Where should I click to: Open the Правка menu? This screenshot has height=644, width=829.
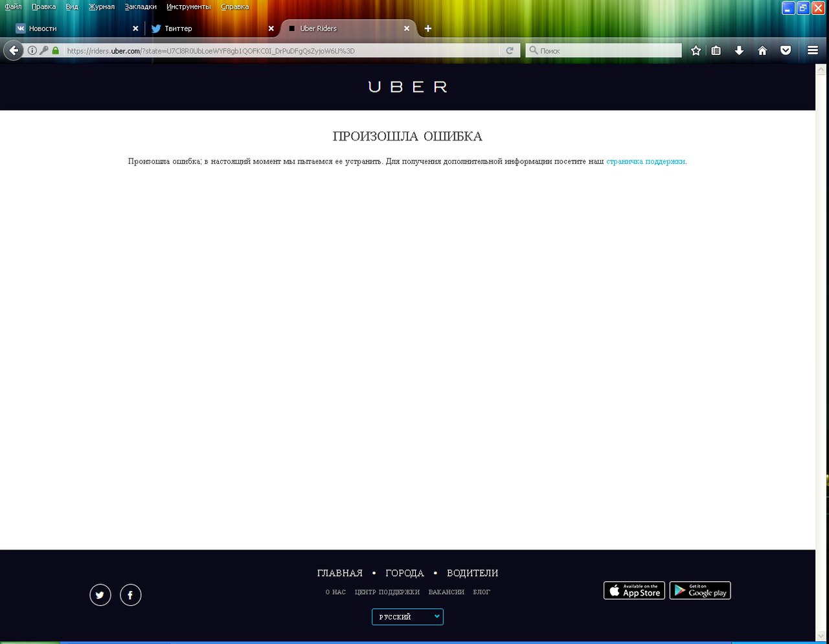coord(43,6)
